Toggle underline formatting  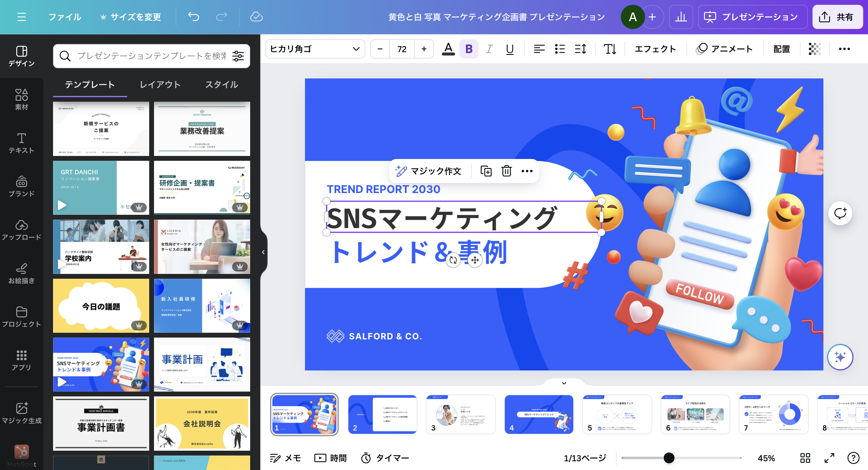point(510,49)
